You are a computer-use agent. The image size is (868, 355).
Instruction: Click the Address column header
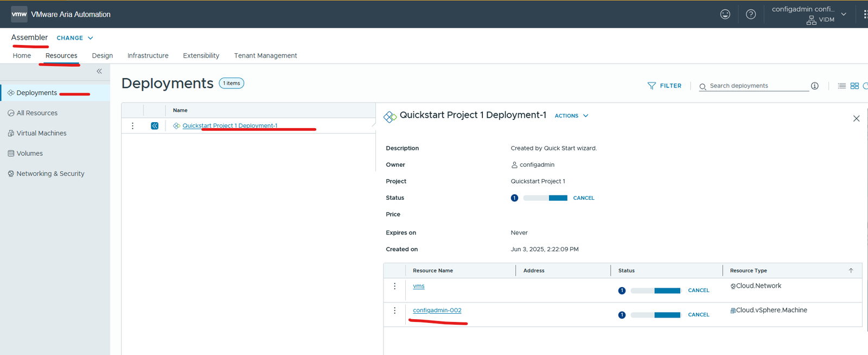(534, 270)
